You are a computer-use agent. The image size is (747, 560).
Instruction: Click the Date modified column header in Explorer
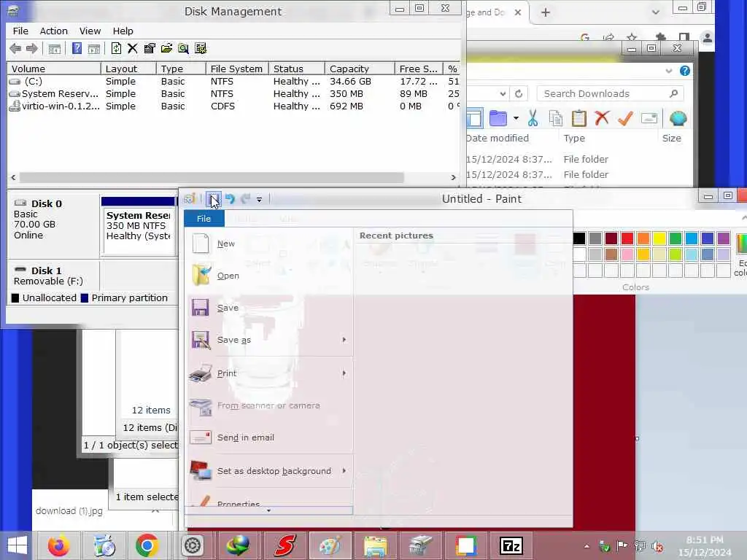point(511,138)
